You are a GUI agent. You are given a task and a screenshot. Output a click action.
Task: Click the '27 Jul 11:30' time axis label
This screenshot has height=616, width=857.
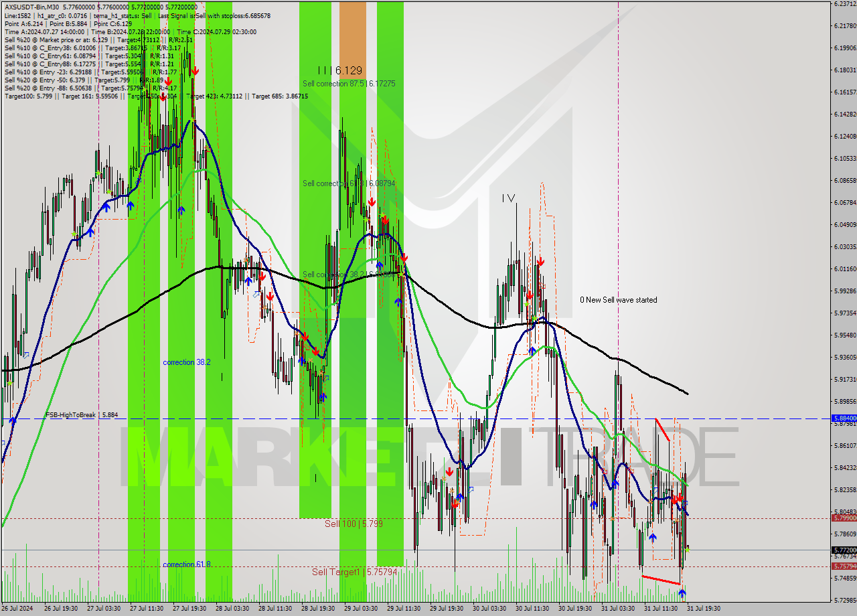click(147, 609)
